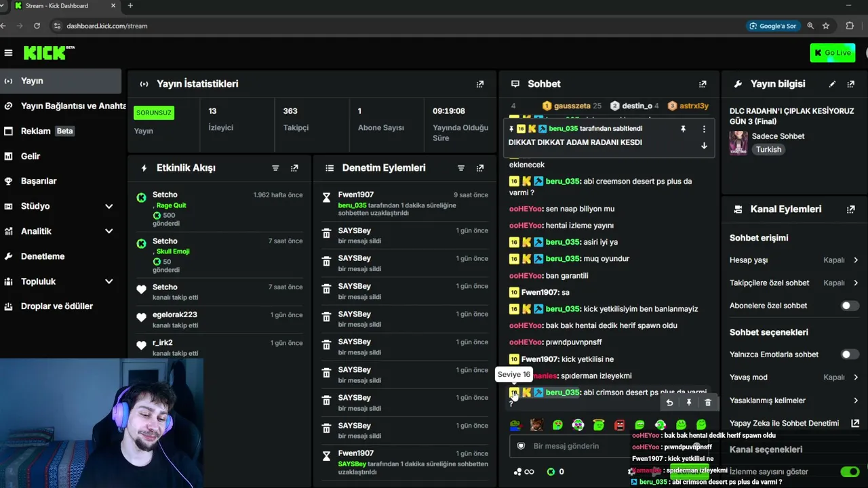Open Yasaklanmış kelimeler list

point(794,401)
